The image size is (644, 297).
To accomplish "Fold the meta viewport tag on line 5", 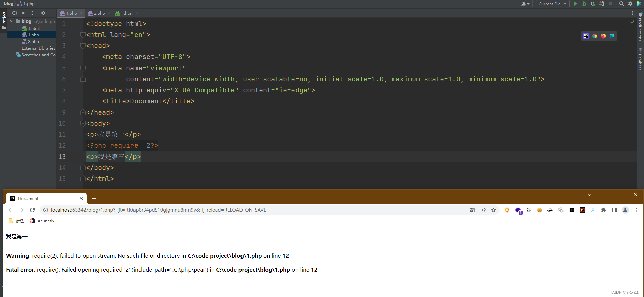I will [83, 68].
